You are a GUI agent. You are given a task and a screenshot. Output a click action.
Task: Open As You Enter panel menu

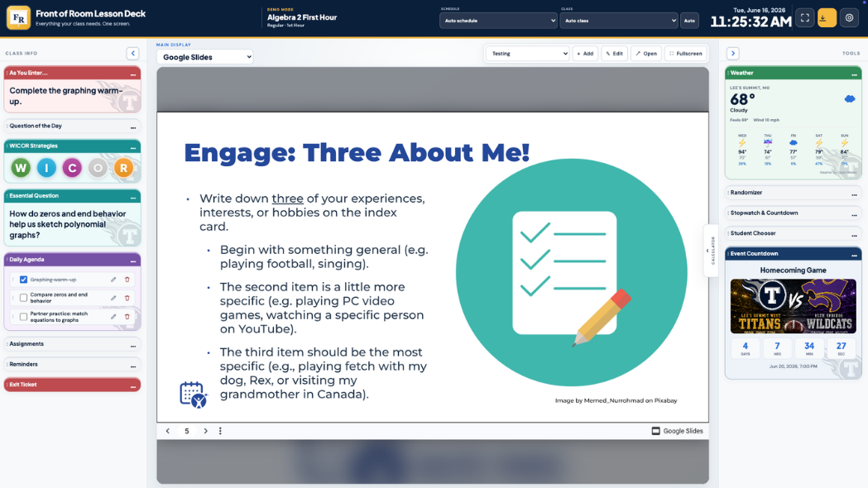point(133,74)
